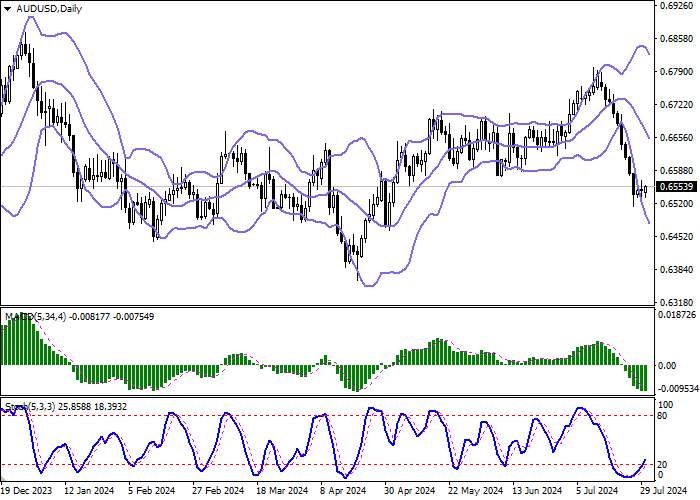Click the 5 Feb 2024 date label
The image size is (700, 500).
[x=151, y=491]
